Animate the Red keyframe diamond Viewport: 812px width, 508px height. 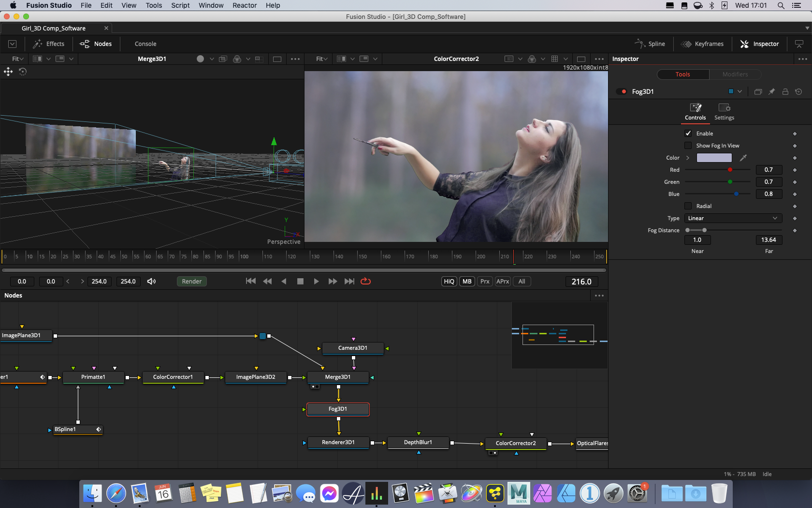[x=795, y=170]
